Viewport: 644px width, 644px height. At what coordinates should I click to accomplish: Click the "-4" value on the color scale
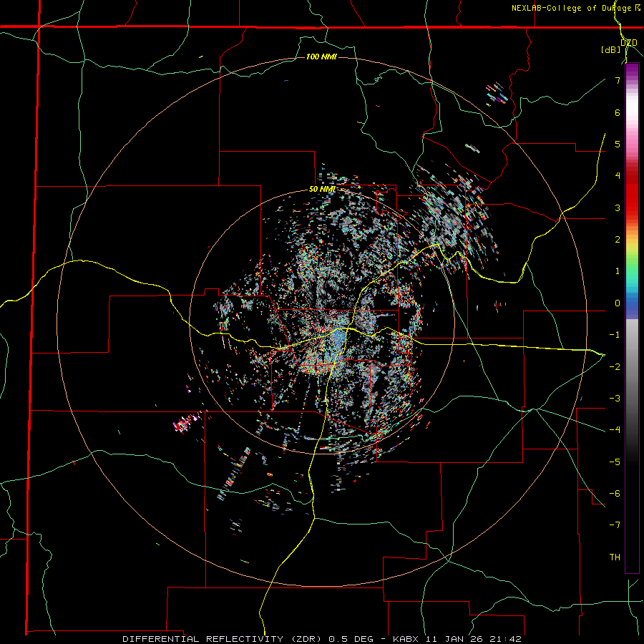point(615,430)
